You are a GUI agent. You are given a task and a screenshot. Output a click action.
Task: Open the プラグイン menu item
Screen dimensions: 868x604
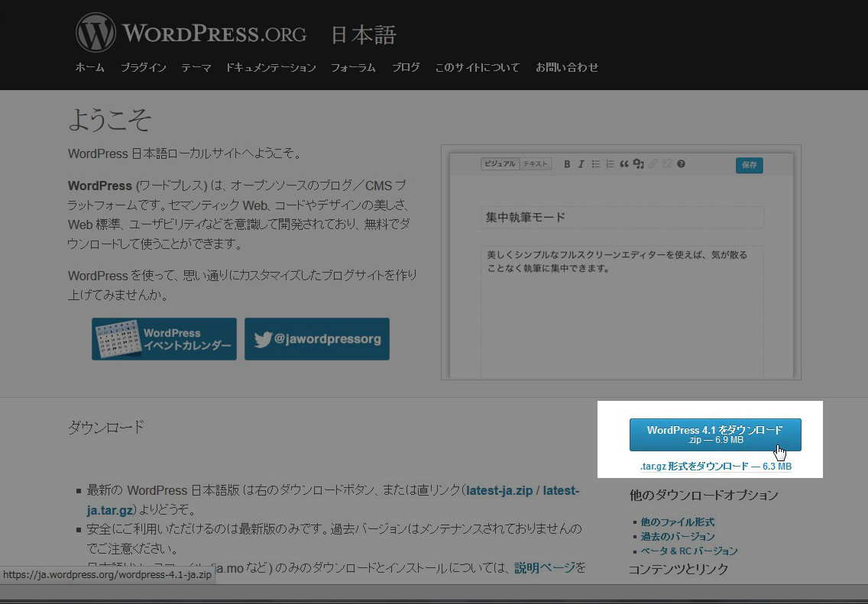point(144,67)
